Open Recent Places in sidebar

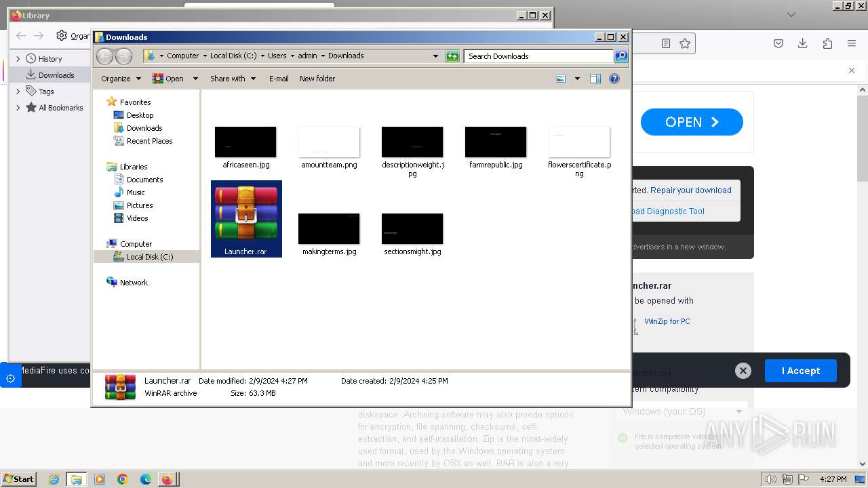tap(149, 141)
